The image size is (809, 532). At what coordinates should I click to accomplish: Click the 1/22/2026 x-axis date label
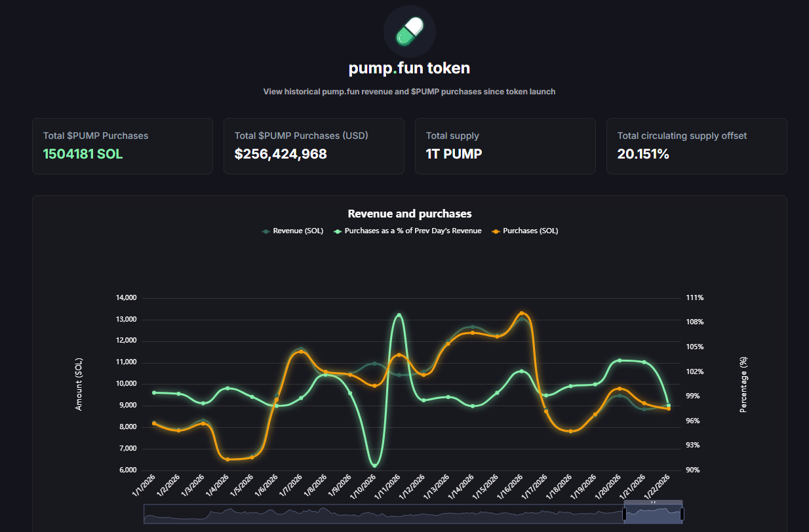click(x=660, y=488)
